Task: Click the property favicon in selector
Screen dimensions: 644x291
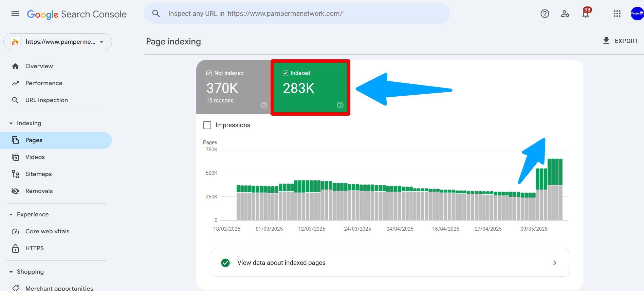Action: (16, 42)
